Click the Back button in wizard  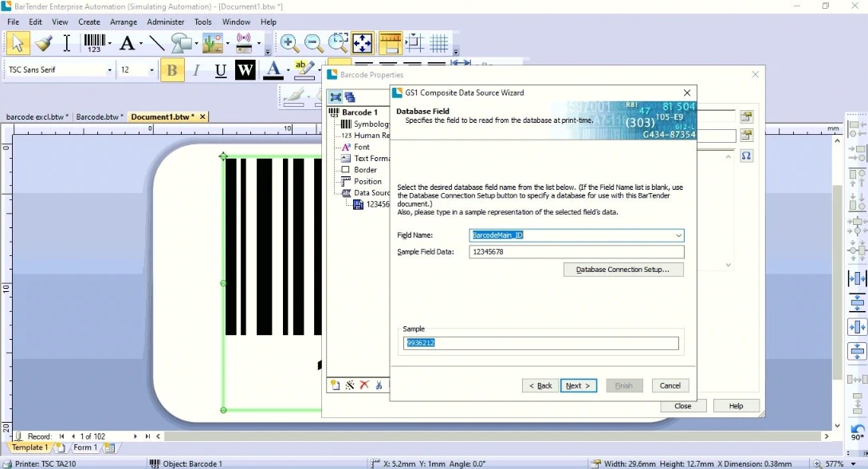click(x=540, y=385)
